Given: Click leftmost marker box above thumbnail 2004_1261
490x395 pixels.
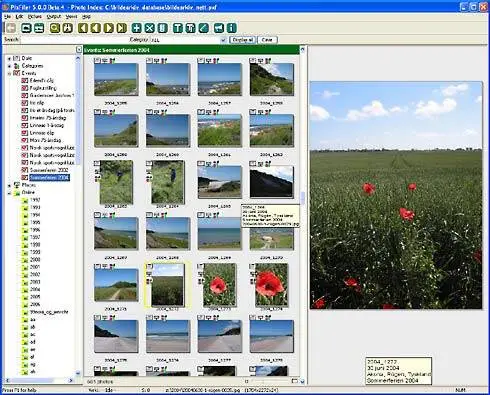Looking at the screenshot, I should point(201,112).
